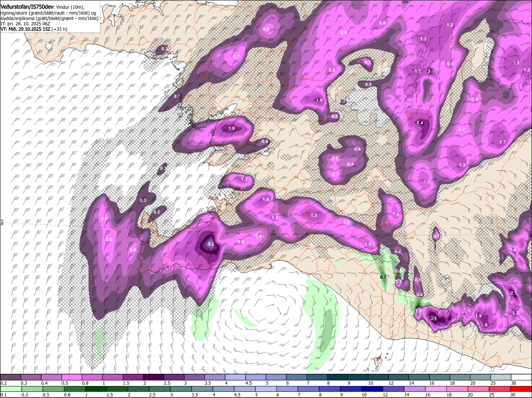Viewport: 532px width, 398px height.
Task: Select top-row swatch between 8 and 9
Action: pyautogui.click(x=337, y=377)
